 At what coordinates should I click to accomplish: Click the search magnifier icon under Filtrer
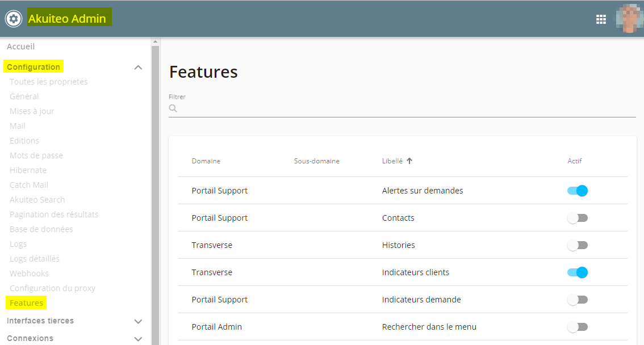173,108
